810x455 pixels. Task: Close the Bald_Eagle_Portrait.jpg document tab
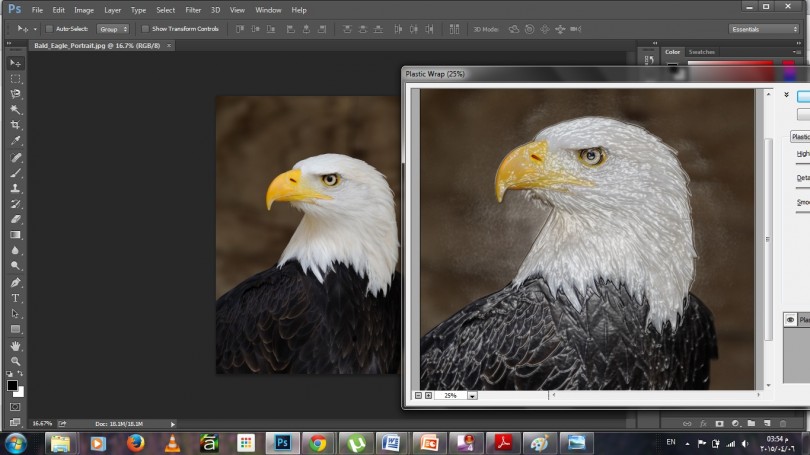click(x=168, y=45)
